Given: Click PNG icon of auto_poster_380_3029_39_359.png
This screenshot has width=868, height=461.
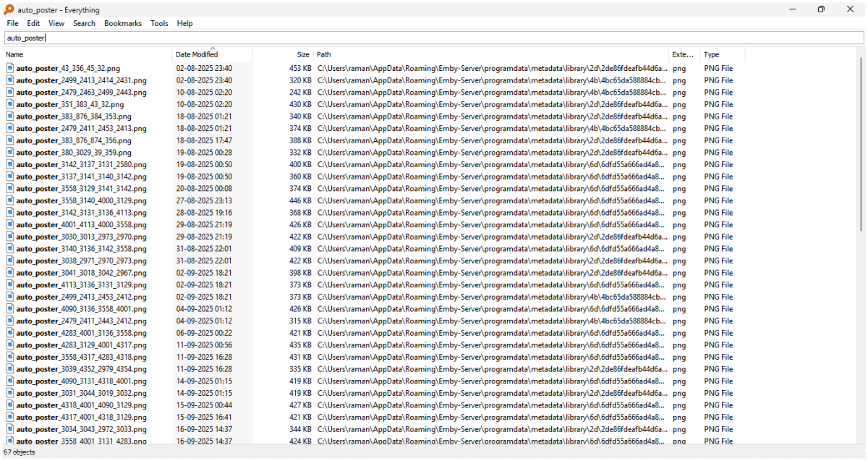Looking at the screenshot, I should [10, 152].
